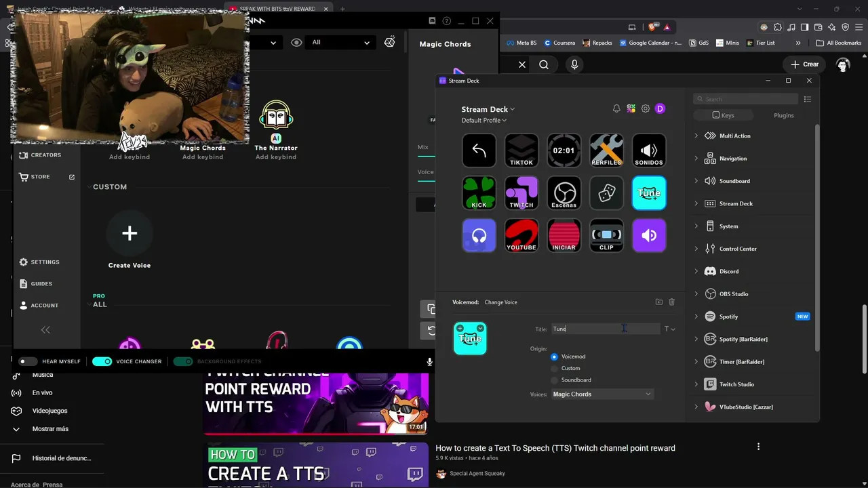
Task: Open Stream Deck preferences gear
Action: point(646,108)
